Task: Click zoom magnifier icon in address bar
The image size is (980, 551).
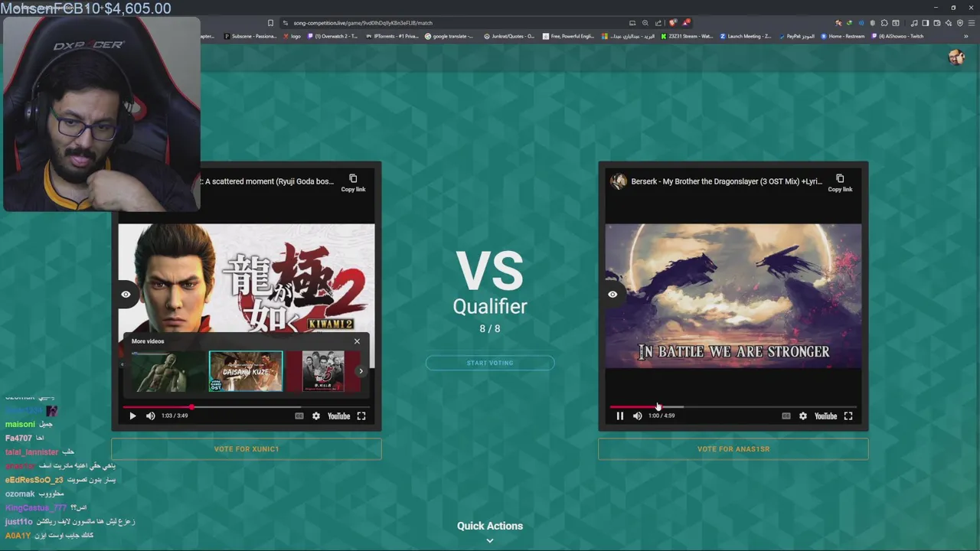Action: point(645,23)
